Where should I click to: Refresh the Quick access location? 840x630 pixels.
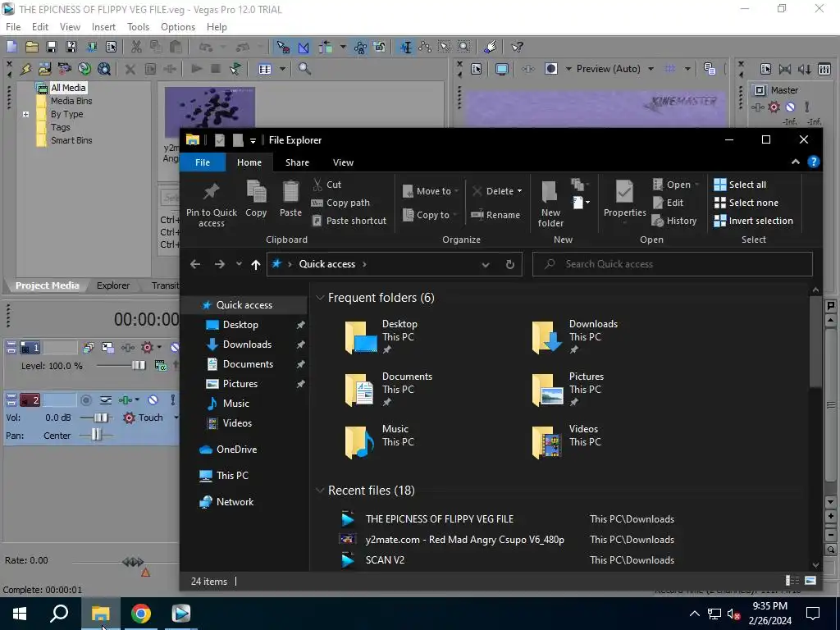510,264
